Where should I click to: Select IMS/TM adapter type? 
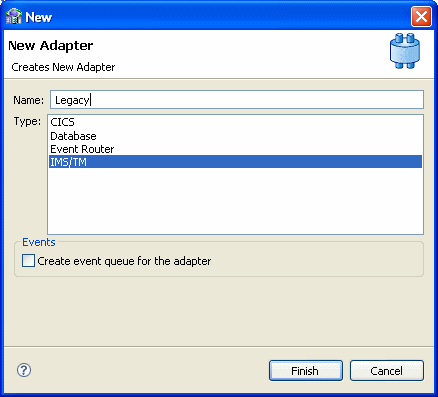pyautogui.click(x=235, y=162)
